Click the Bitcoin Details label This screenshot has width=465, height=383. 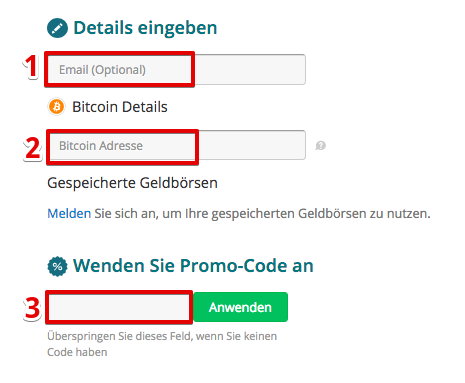pos(120,107)
